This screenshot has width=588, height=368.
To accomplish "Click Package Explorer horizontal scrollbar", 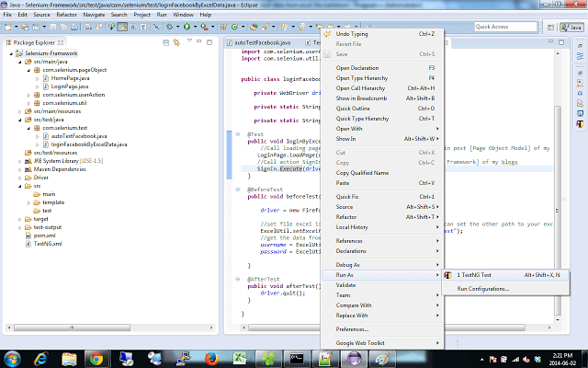I will 72,328.
